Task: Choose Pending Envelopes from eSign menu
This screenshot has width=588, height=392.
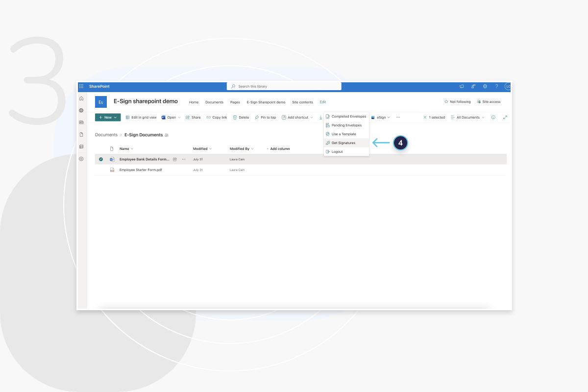Action: point(346,125)
